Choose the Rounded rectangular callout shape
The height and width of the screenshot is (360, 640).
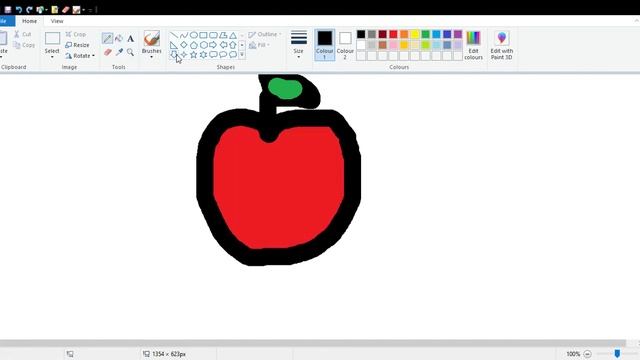coord(213,54)
